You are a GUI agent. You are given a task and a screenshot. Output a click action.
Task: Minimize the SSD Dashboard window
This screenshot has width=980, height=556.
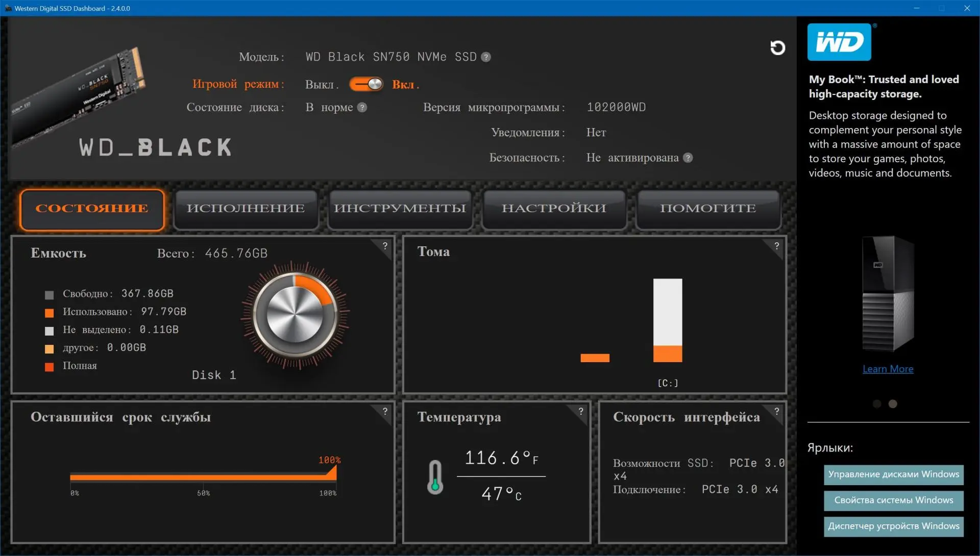[x=917, y=8]
